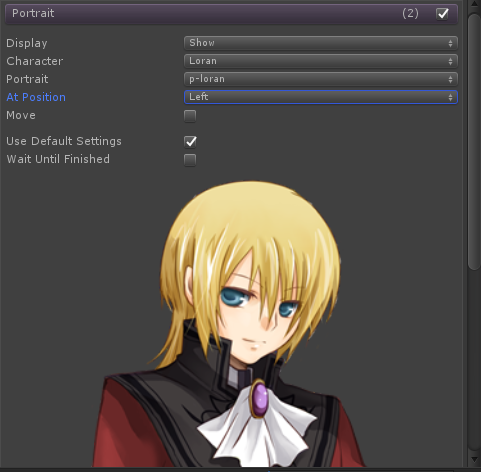Click the Loran portrait preview image
Image resolution: width=481 pixels, height=472 pixels.
point(230,324)
